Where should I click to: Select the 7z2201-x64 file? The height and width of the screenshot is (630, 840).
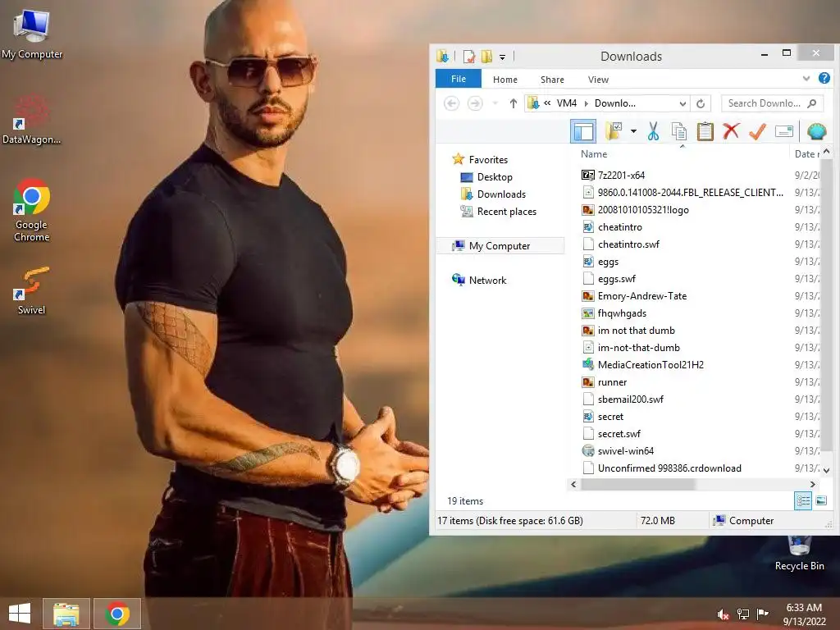pos(614,176)
